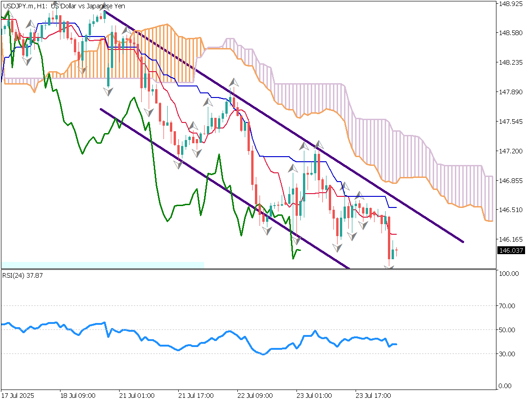The width and height of the screenshot is (532, 402).
Task: Click the 147.890 price scale label
Action: point(510,92)
